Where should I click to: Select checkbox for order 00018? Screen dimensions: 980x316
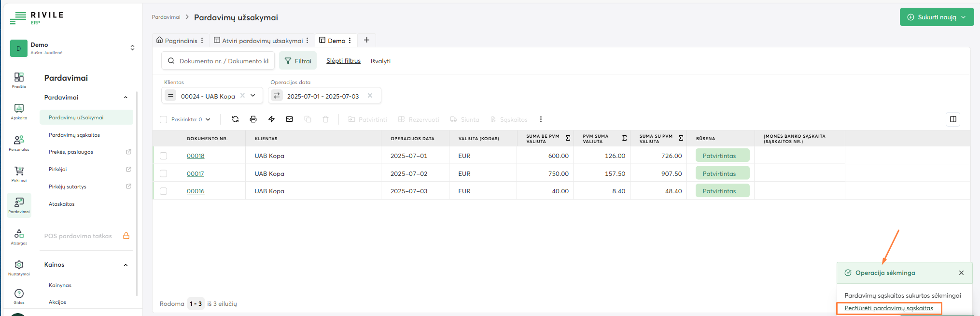pyautogui.click(x=164, y=156)
